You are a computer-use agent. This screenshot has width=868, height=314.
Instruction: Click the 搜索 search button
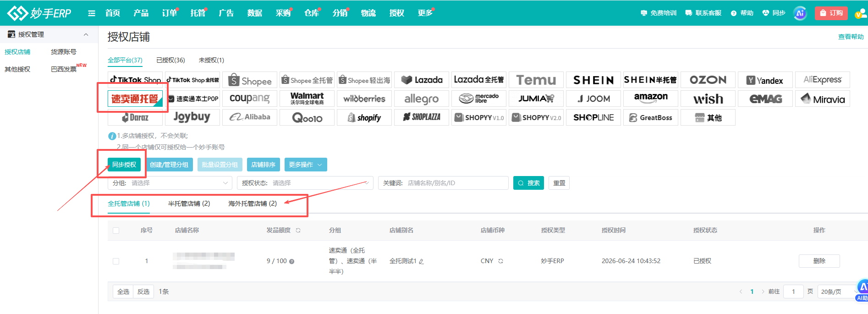[528, 183]
